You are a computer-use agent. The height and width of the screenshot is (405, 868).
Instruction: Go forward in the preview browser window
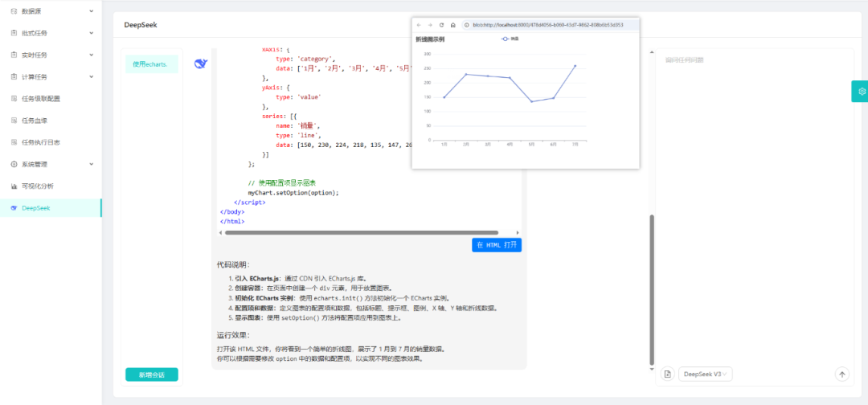point(430,25)
